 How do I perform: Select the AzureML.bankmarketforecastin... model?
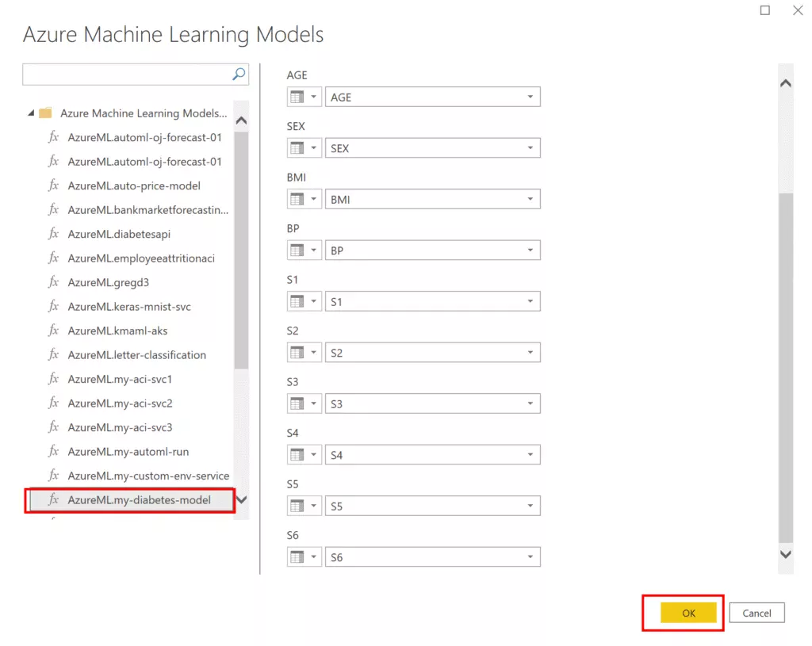(148, 209)
